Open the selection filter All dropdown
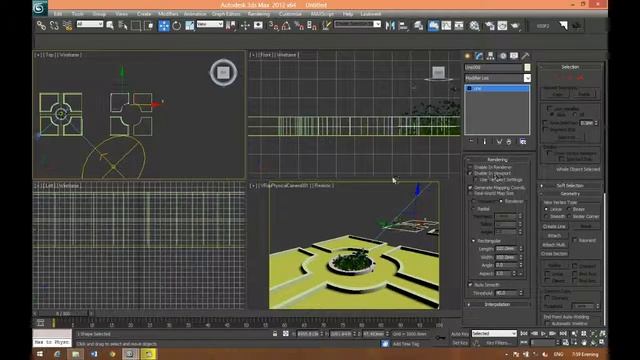This screenshot has width=640, height=360. [90, 24]
